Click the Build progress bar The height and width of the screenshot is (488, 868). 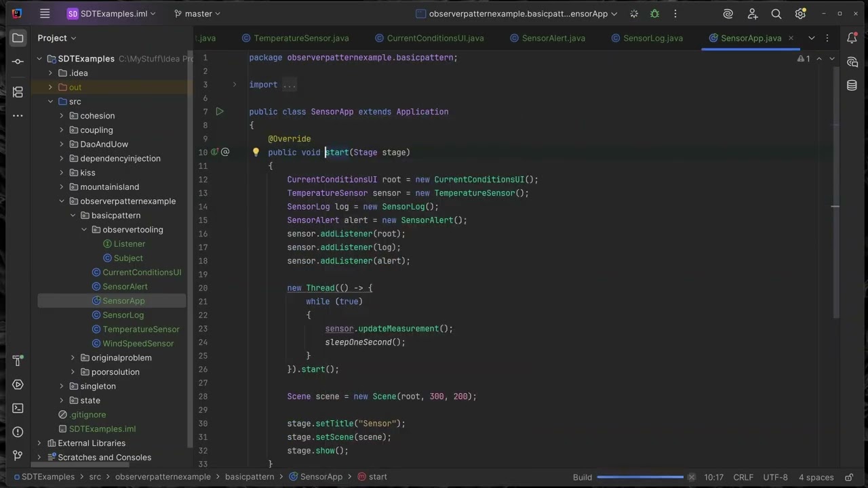640,477
